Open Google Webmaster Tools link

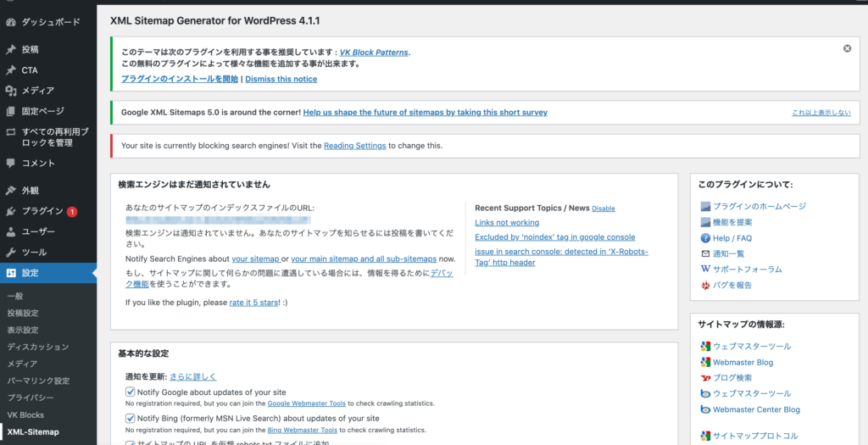(x=307, y=403)
